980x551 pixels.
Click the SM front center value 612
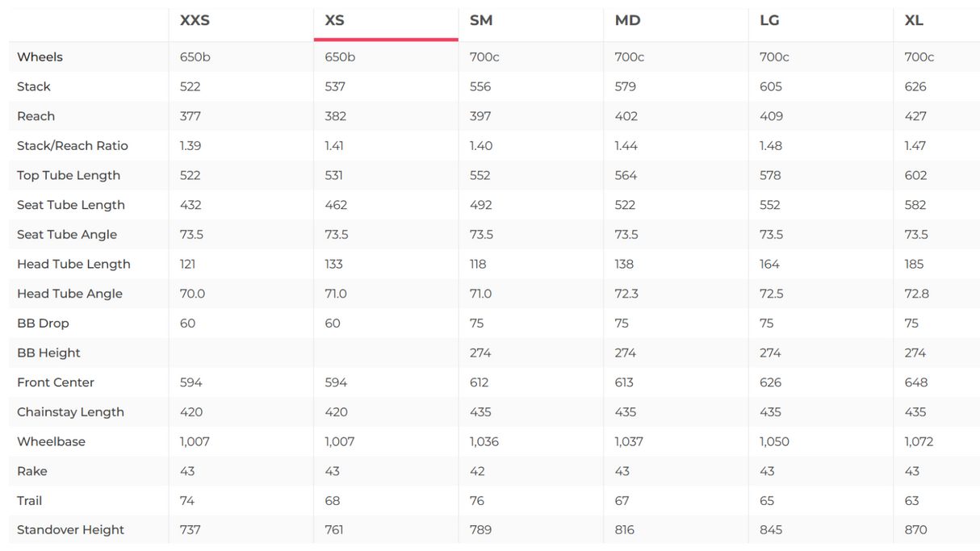point(480,382)
